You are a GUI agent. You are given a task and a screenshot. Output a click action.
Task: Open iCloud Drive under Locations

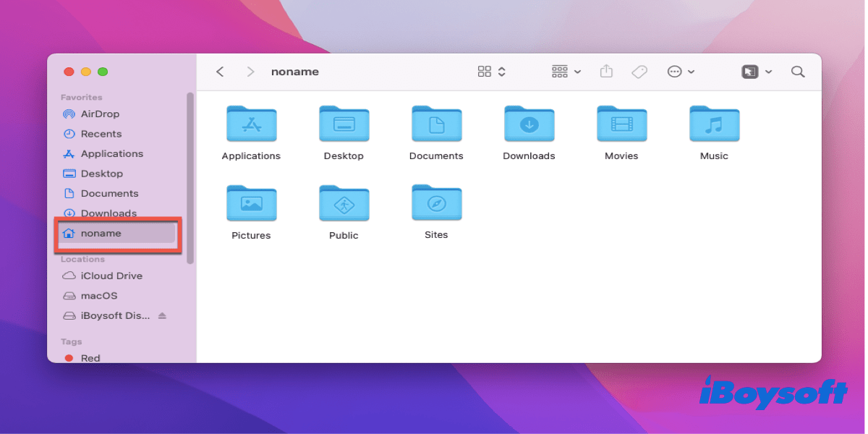pos(103,276)
